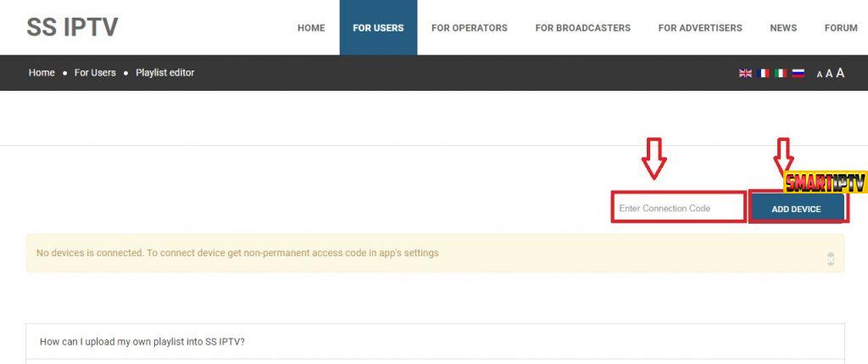Click the SS IPTV site logo
This screenshot has height=364, width=868.
[x=72, y=26]
